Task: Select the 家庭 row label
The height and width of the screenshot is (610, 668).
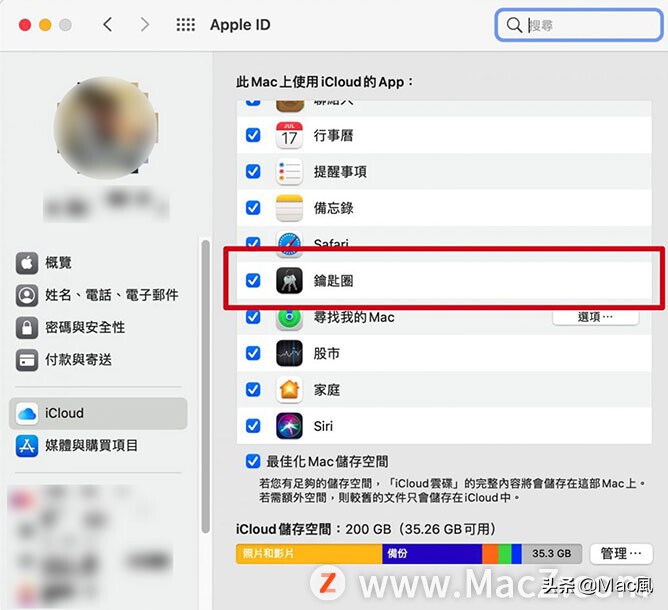Action: (x=327, y=390)
